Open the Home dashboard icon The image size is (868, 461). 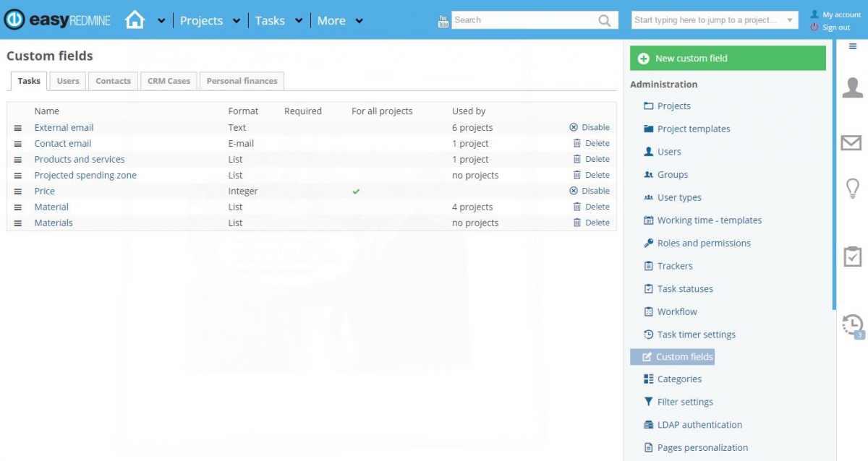[x=135, y=20]
